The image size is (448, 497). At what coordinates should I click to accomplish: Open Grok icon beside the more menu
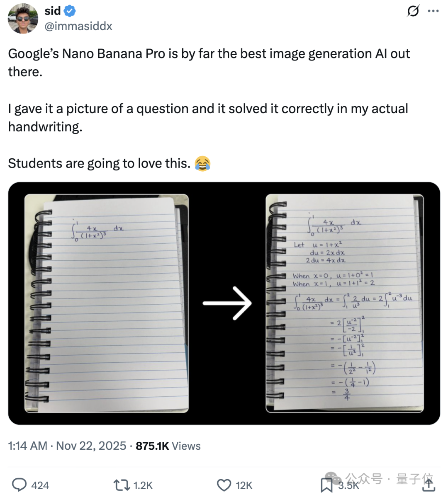click(x=413, y=11)
